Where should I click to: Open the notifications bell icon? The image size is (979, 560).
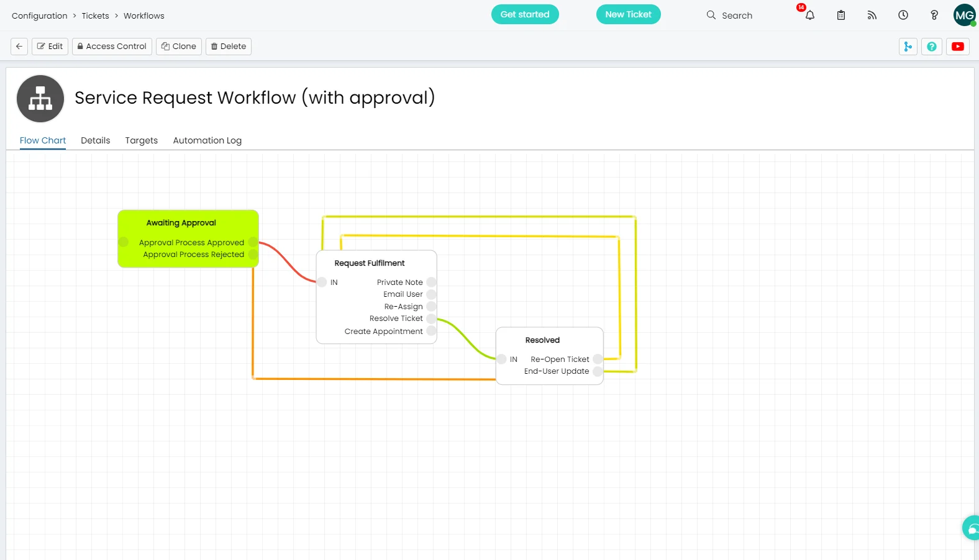pos(810,16)
